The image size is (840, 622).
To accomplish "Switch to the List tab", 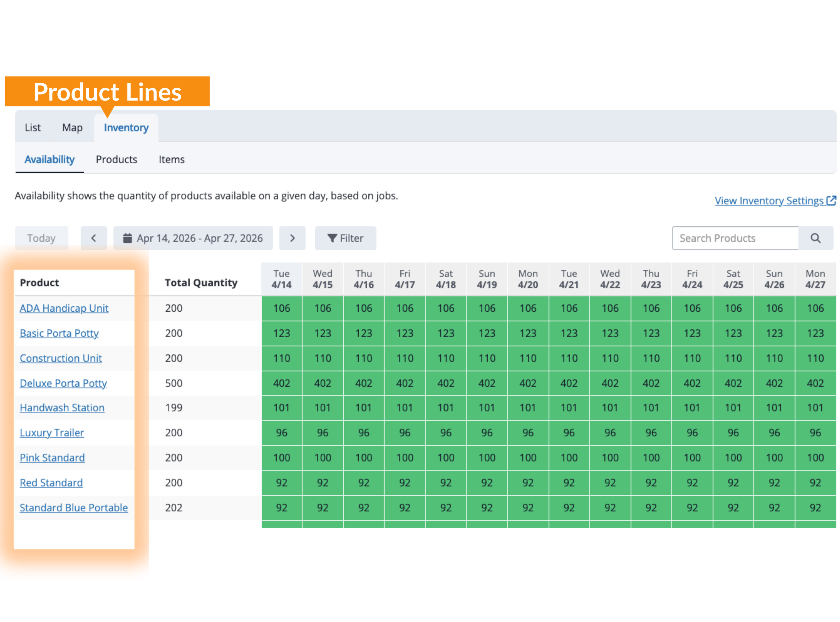I will (33, 128).
